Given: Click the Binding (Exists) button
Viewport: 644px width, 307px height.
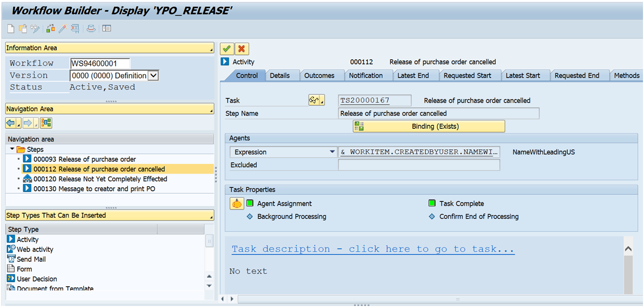Looking at the screenshot, I should click(428, 126).
